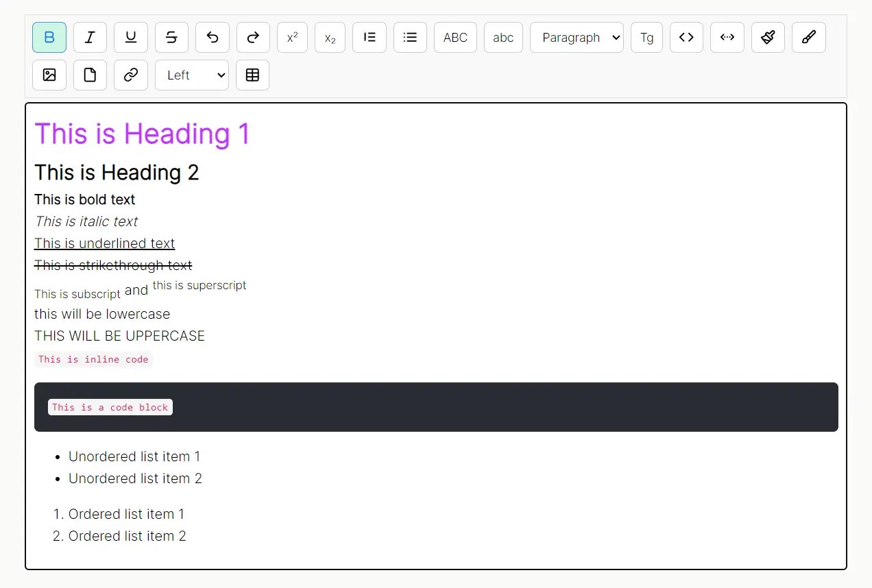872x588 pixels.
Task: Click 'This is strikethrough text'
Action: click(x=113, y=265)
